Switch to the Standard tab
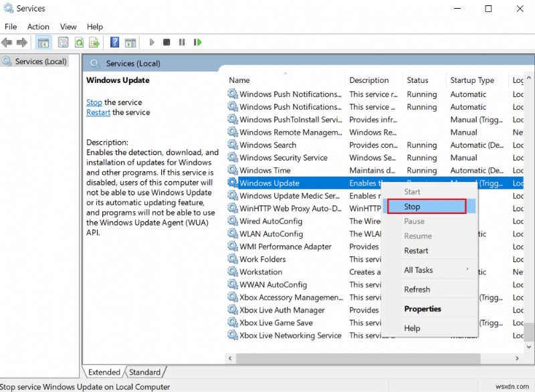Viewport: 535px width, 392px height. [144, 372]
